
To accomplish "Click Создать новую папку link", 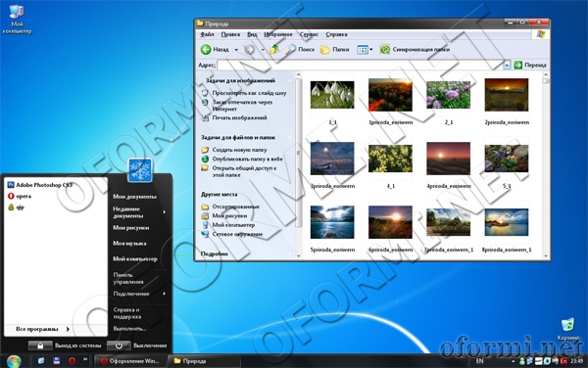I will coord(239,150).
